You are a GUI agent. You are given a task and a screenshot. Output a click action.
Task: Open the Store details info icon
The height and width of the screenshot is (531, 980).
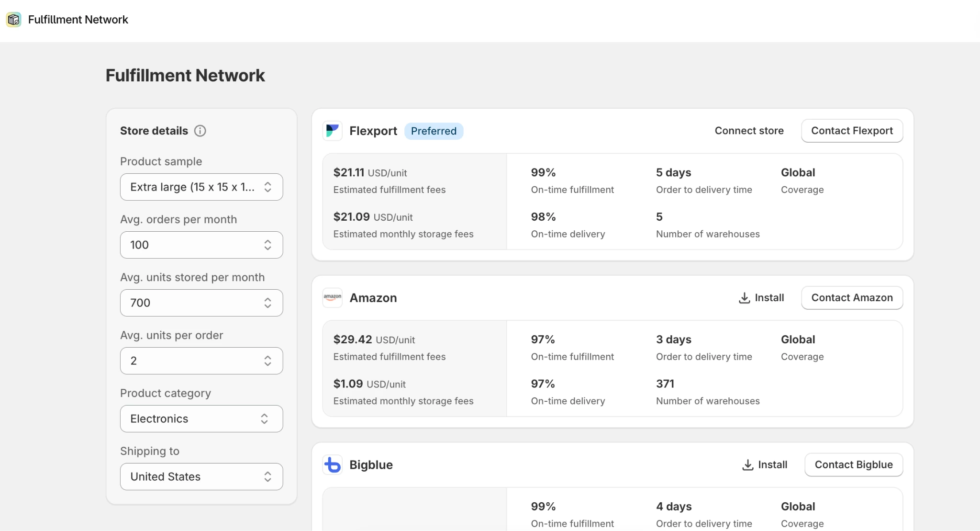click(x=200, y=131)
